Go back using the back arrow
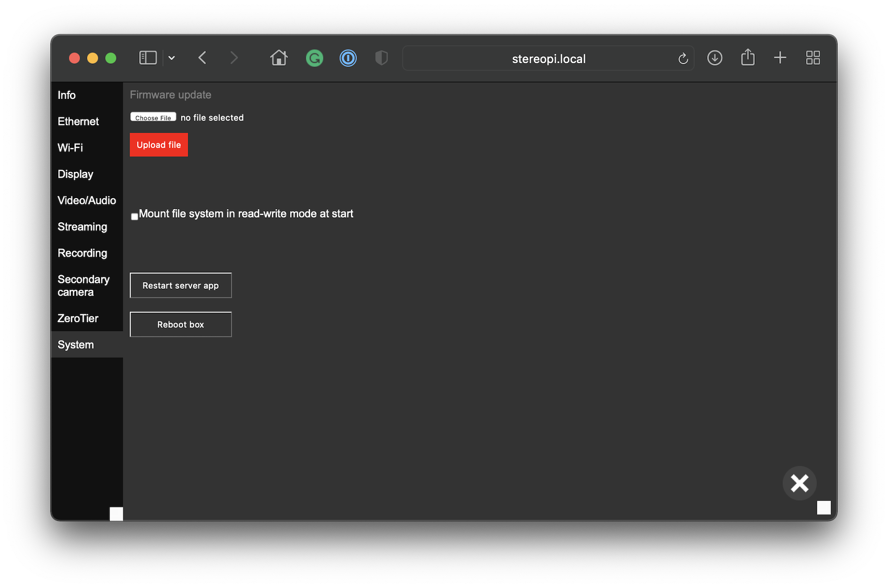 click(x=202, y=58)
